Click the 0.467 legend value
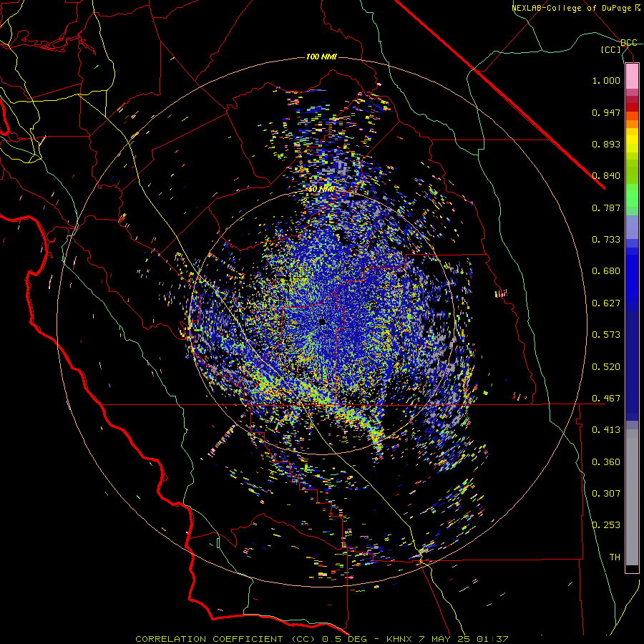644x644 pixels. coord(606,399)
